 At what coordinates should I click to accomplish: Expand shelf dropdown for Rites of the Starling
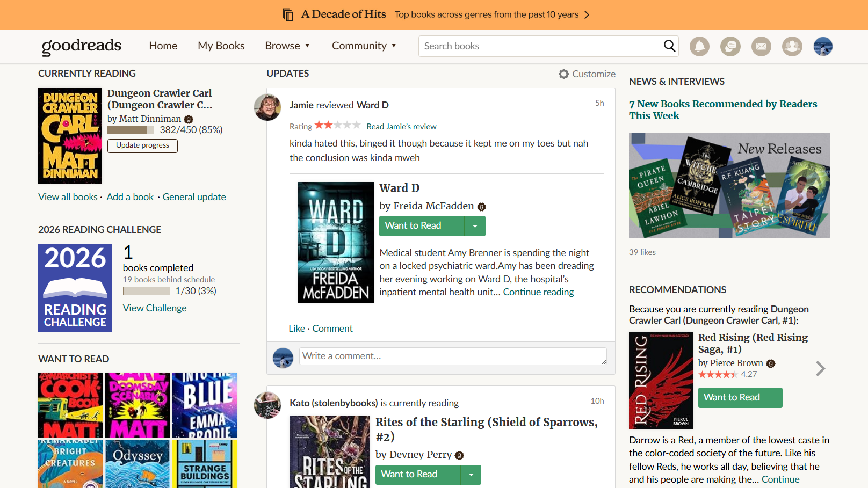[x=471, y=475]
